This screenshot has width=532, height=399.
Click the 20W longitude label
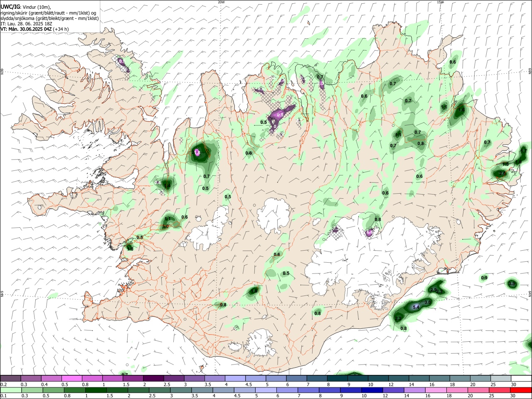tap(221, 2)
